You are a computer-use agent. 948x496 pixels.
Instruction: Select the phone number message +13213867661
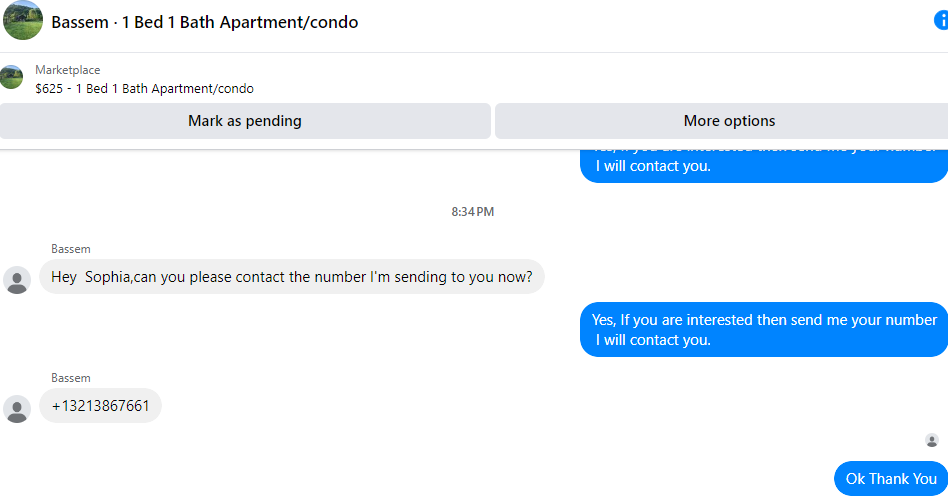(x=100, y=406)
